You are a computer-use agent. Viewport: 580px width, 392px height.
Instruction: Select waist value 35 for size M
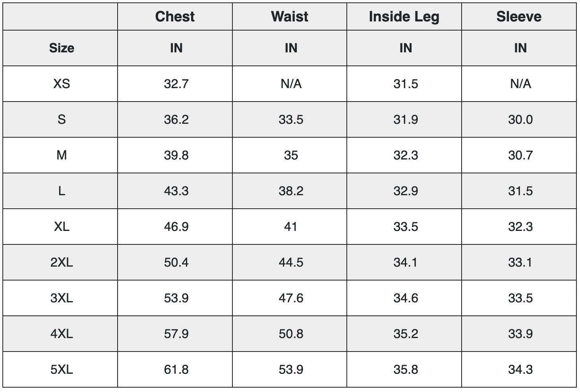point(291,155)
